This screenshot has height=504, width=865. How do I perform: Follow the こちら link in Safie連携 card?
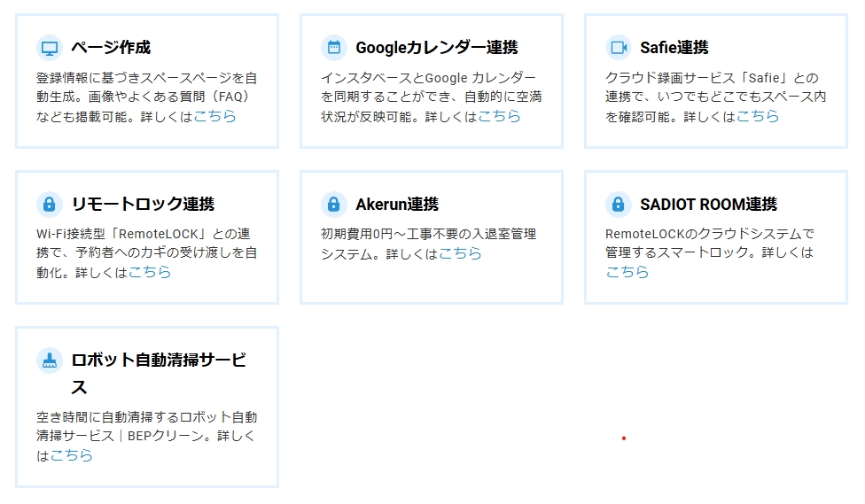click(757, 116)
